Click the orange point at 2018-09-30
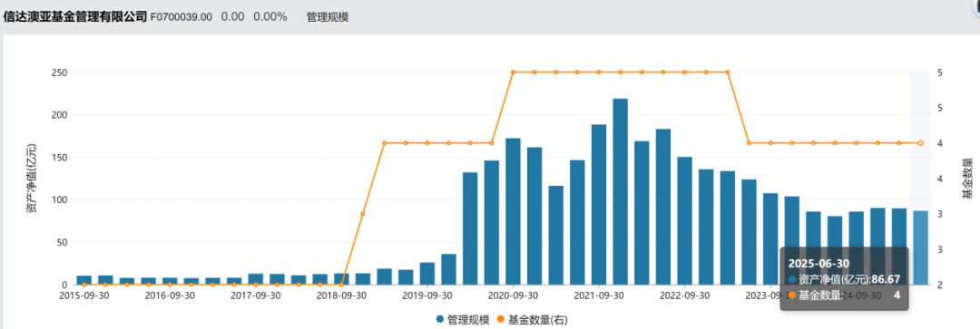 pos(341,285)
